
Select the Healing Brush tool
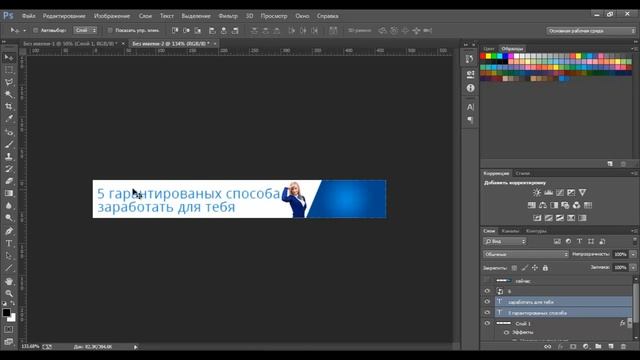(9, 132)
